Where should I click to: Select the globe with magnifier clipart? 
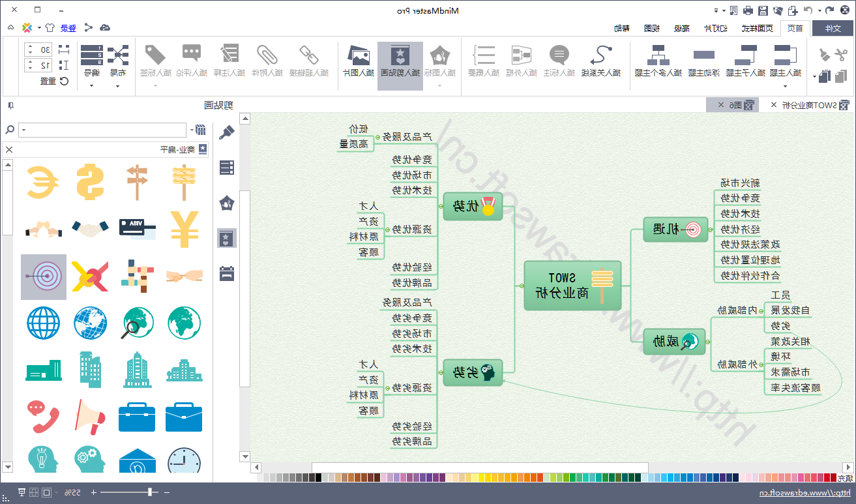click(137, 323)
